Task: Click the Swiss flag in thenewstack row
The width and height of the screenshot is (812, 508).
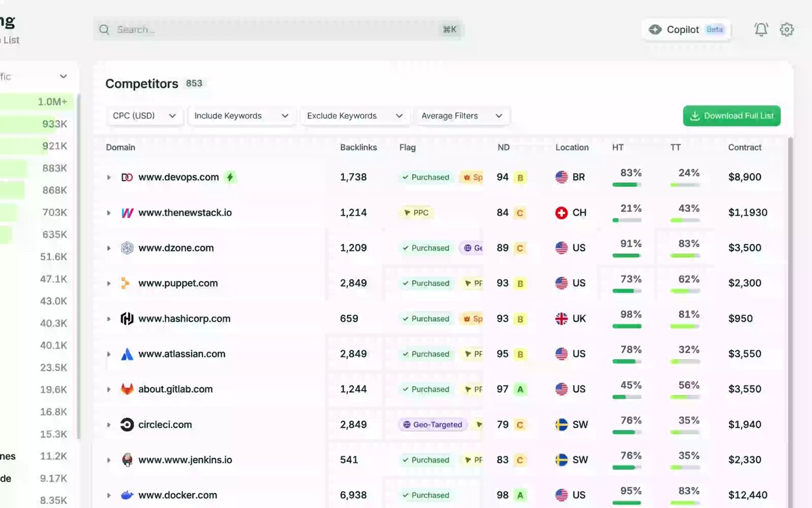Action: click(x=562, y=213)
